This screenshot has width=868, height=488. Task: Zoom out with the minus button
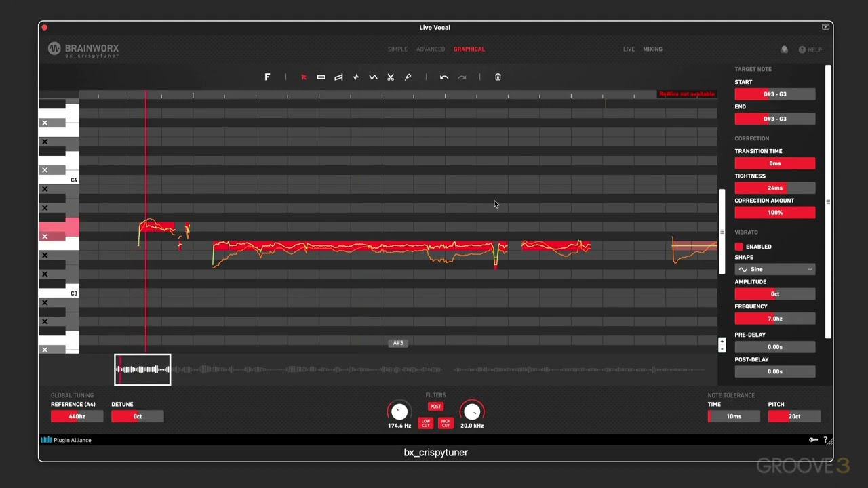pyautogui.click(x=722, y=348)
